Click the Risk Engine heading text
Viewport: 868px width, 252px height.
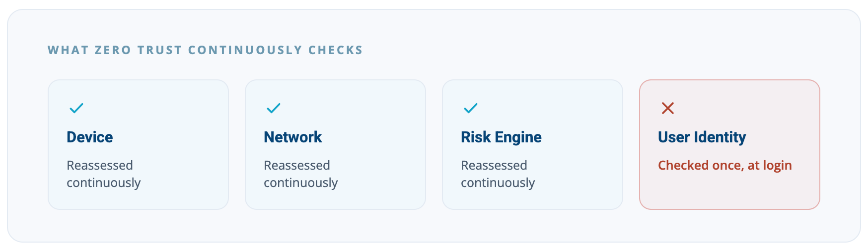pyautogui.click(x=501, y=137)
